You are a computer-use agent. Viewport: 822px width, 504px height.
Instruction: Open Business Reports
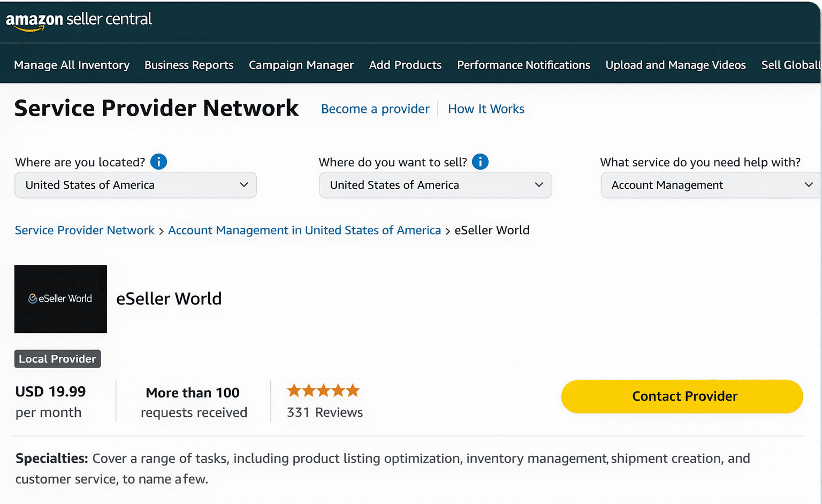(x=188, y=65)
